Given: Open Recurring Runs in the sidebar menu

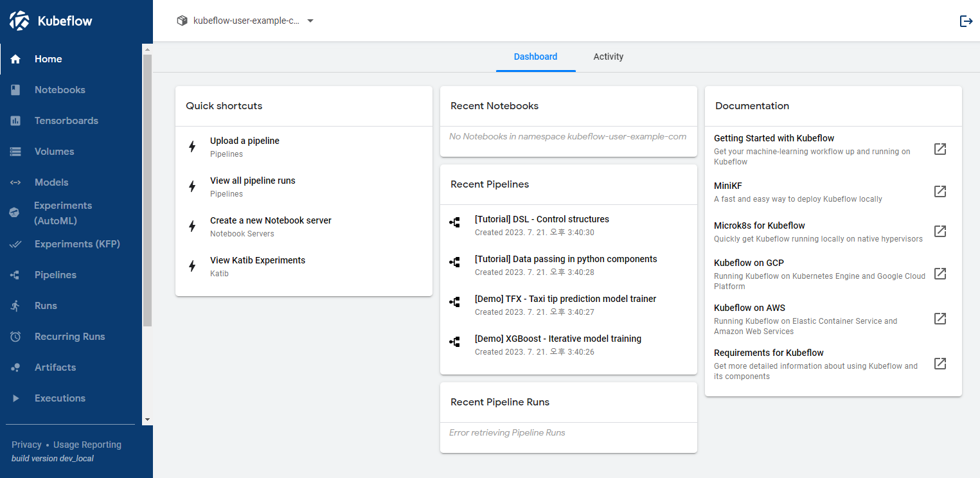Looking at the screenshot, I should 71,337.
